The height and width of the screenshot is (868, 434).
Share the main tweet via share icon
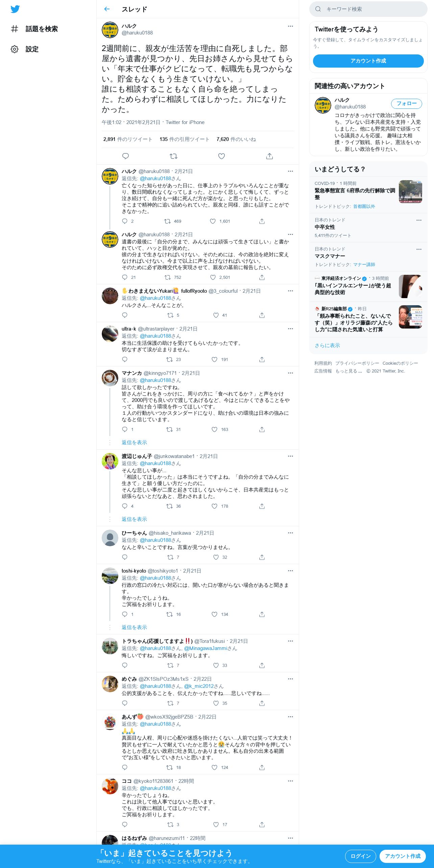point(269,156)
